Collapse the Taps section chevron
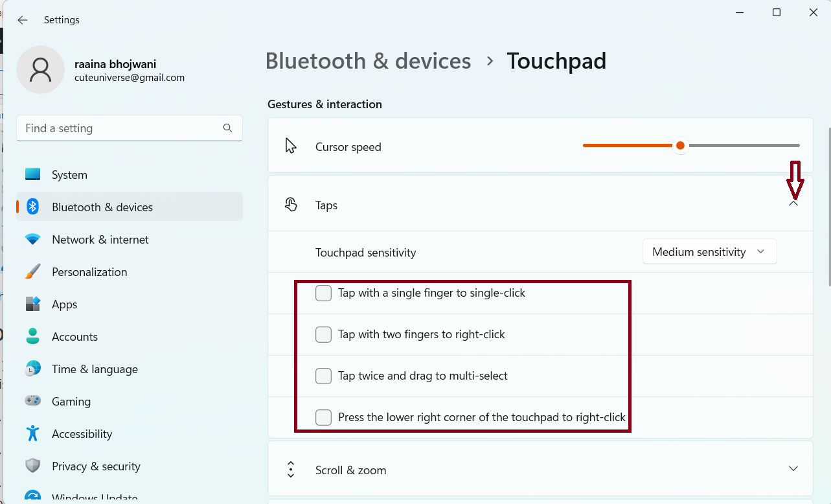 tap(793, 204)
